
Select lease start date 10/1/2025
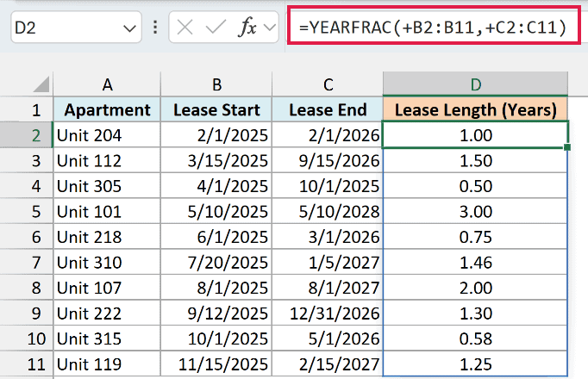click(216, 339)
